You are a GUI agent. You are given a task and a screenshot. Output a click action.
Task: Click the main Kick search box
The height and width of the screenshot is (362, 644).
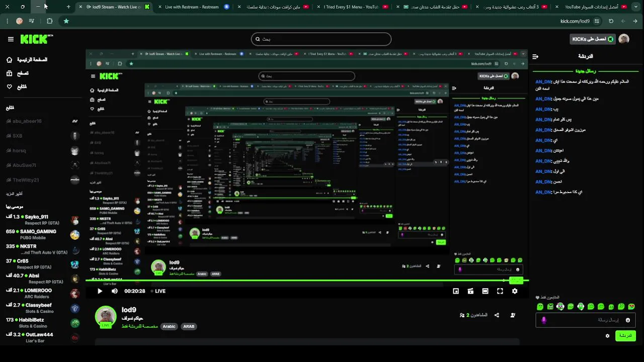click(321, 39)
